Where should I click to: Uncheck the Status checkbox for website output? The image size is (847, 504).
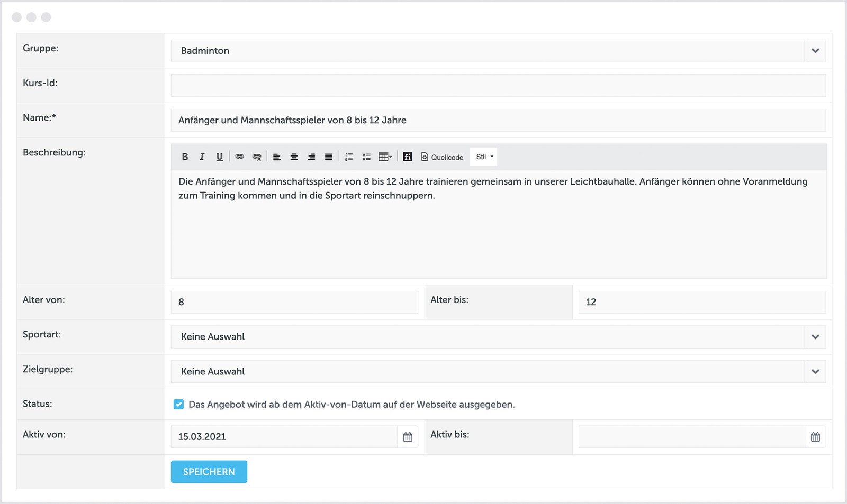point(179,405)
